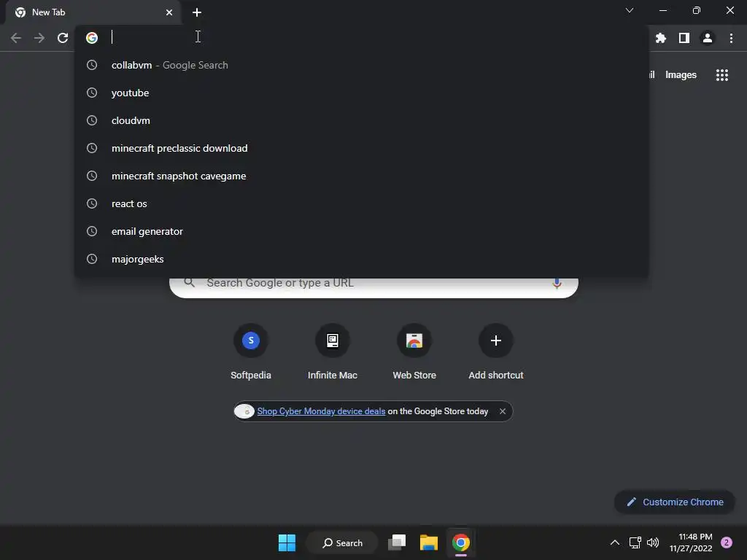
Task: Choose the majorgeeks suggestion
Action: (362, 259)
